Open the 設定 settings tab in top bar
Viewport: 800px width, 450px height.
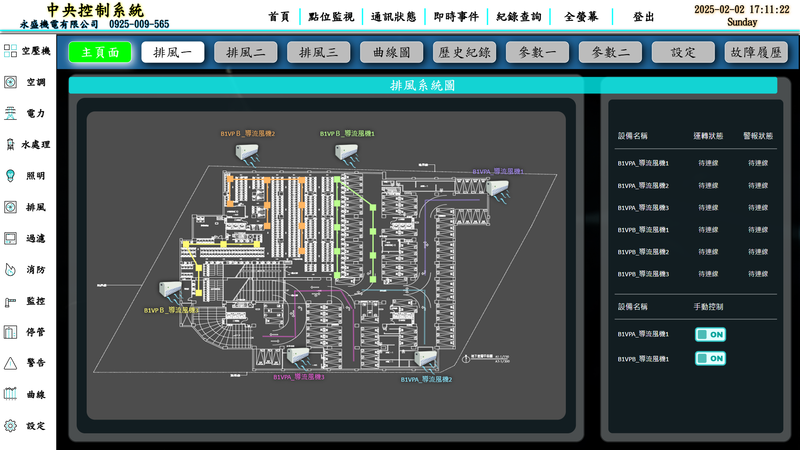pos(683,52)
